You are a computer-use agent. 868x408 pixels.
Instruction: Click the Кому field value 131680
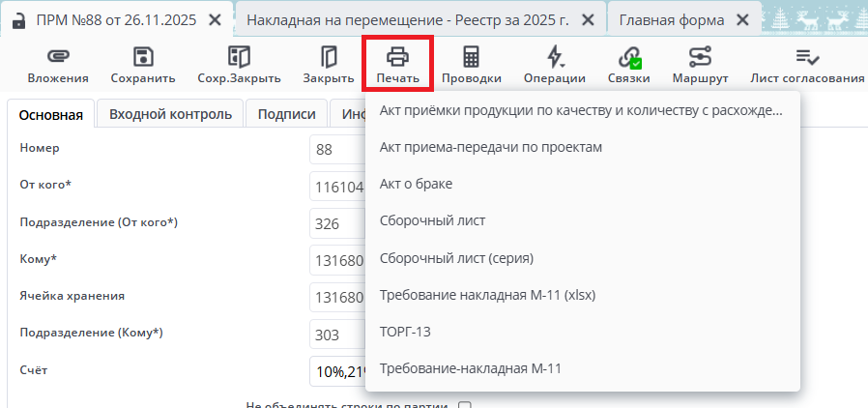click(x=337, y=260)
